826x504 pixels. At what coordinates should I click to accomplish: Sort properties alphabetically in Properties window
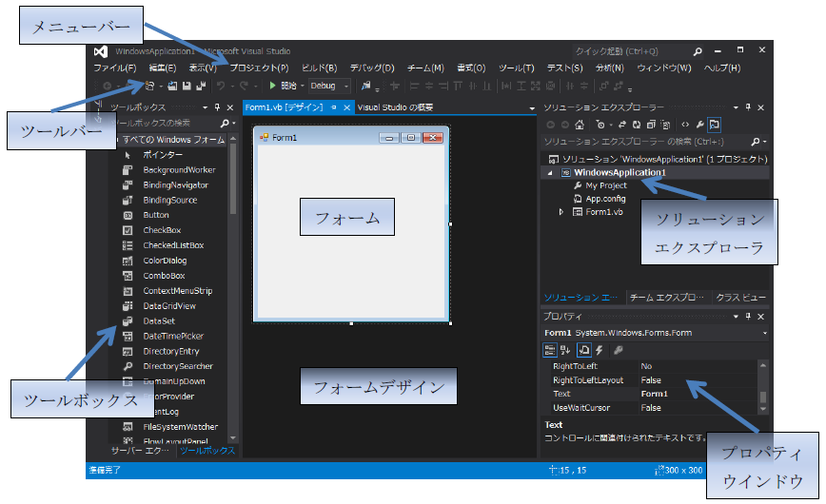(565, 350)
